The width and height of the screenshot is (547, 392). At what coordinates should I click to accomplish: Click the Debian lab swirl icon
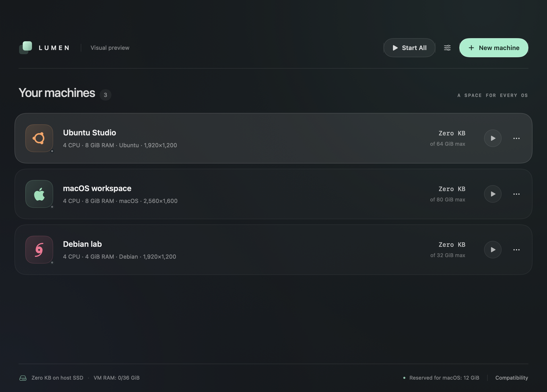tap(39, 250)
